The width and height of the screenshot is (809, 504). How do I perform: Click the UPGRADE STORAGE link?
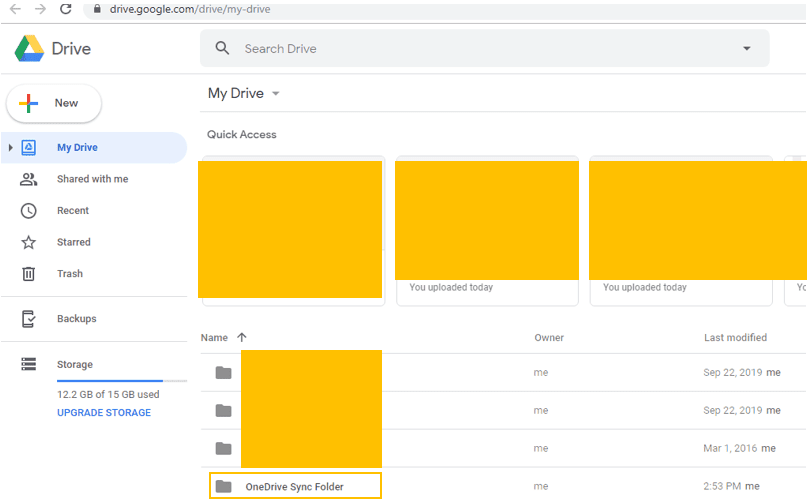tap(104, 413)
